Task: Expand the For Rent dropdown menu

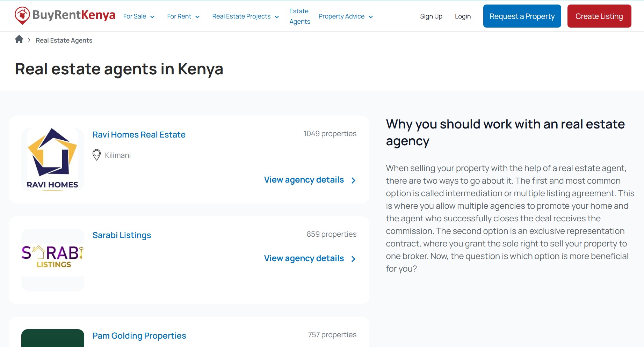Action: click(x=183, y=16)
